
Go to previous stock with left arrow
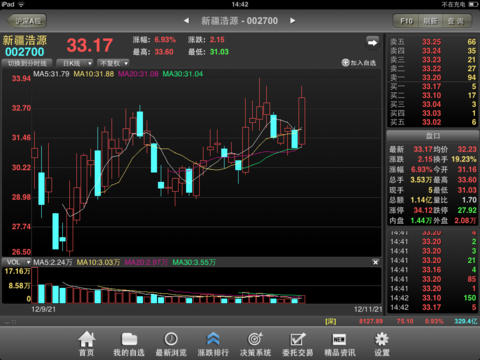(187, 21)
